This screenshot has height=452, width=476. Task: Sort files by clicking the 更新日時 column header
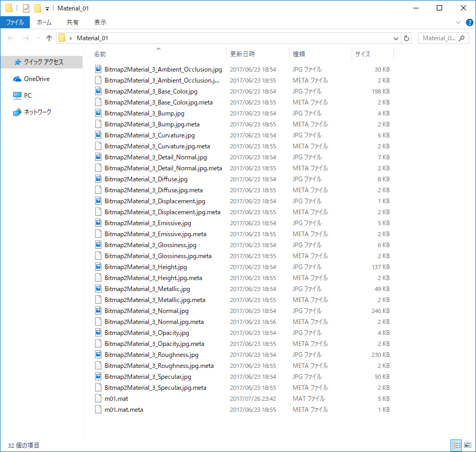pos(243,54)
